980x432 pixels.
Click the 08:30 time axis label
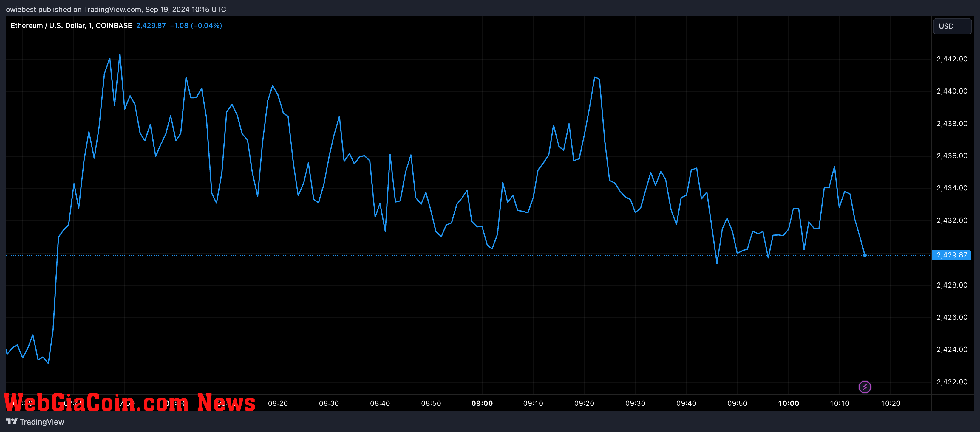[x=329, y=403]
